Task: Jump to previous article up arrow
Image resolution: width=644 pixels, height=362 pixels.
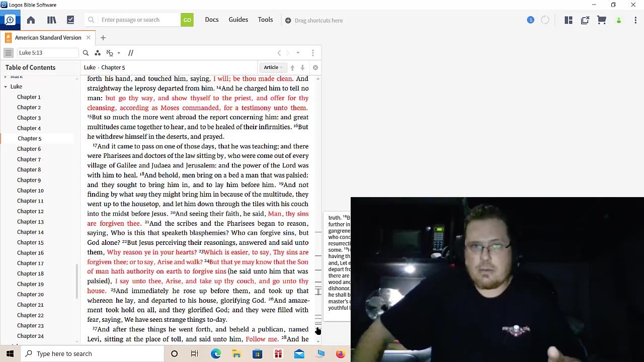Action: [292, 67]
